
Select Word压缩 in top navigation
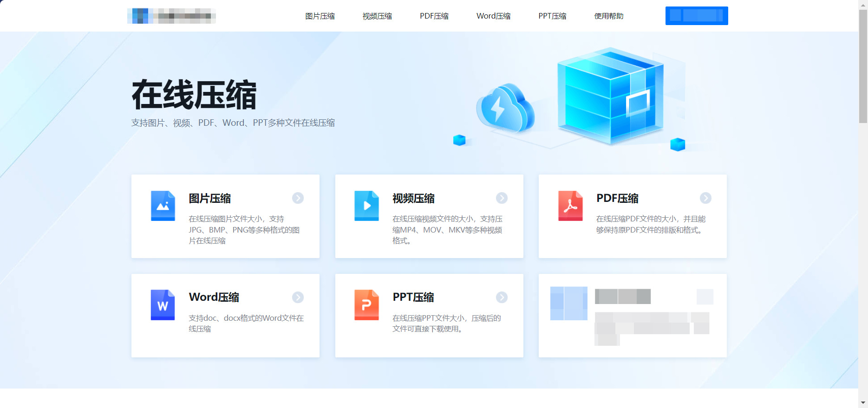pyautogui.click(x=493, y=16)
